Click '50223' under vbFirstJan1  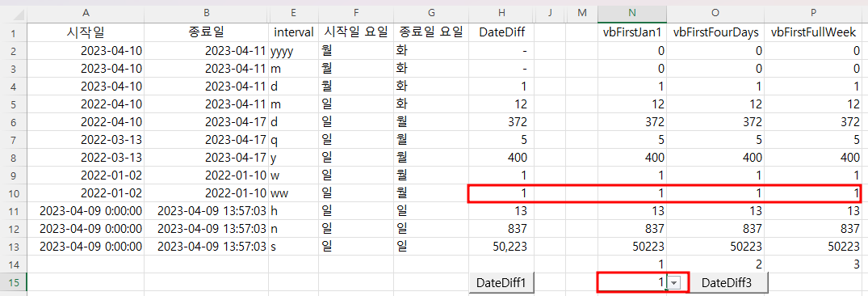(632, 247)
